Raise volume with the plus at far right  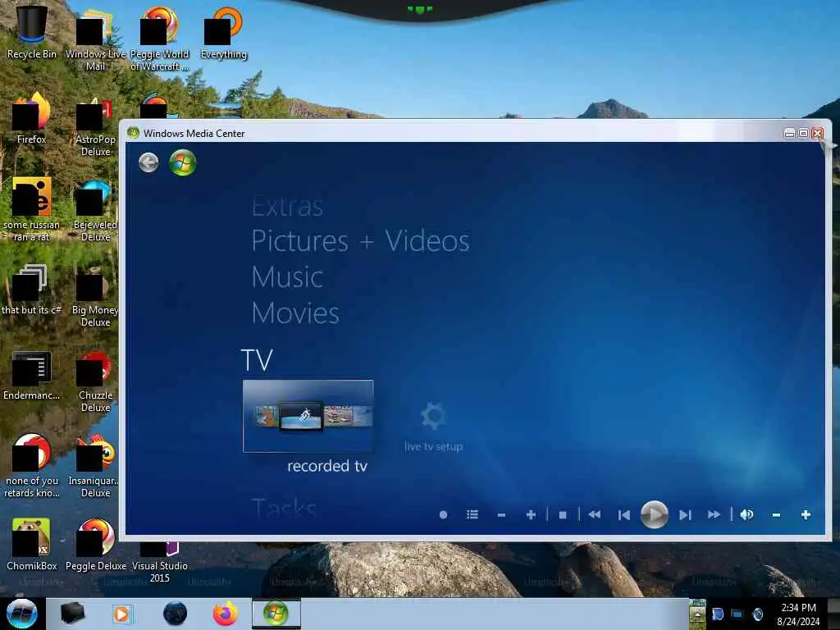806,515
